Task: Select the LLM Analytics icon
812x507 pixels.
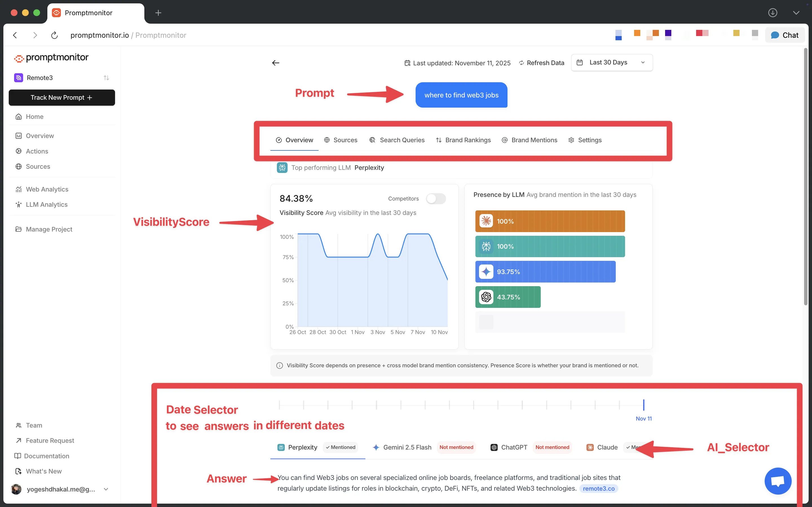Action: [19, 204]
